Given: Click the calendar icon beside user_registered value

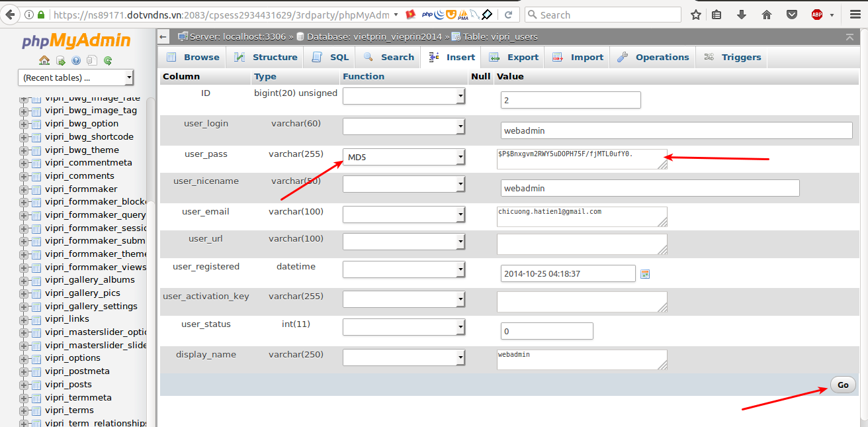Looking at the screenshot, I should point(645,274).
